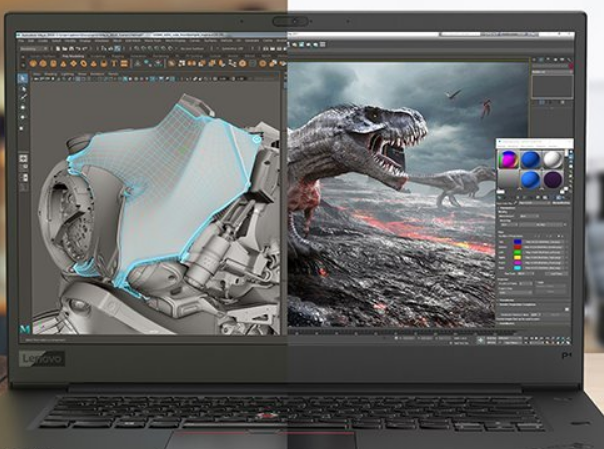Image resolution: width=604 pixels, height=449 pixels.
Task: Open the Mesh menu in Maya
Action: click(x=117, y=41)
